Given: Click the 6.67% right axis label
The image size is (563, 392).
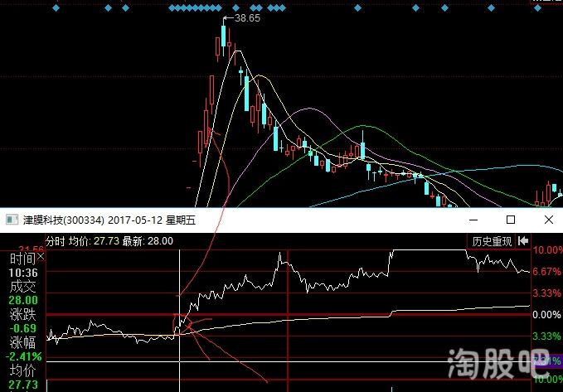Looking at the screenshot, I should coord(547,272).
